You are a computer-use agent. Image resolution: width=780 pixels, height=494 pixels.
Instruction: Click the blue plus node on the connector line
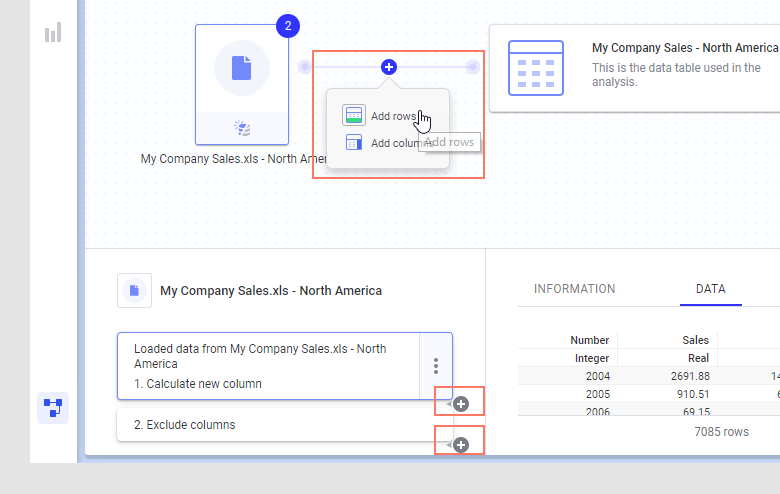coord(389,67)
